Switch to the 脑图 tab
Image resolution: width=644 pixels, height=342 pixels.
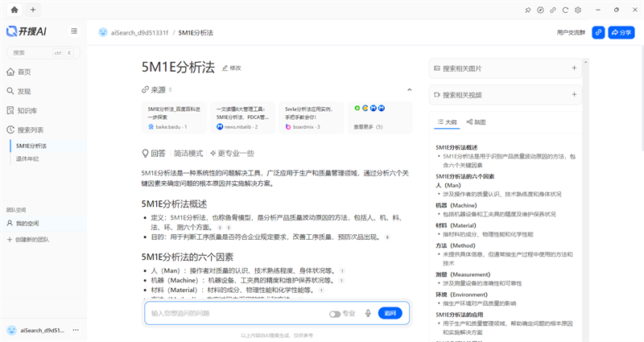pyautogui.click(x=476, y=122)
